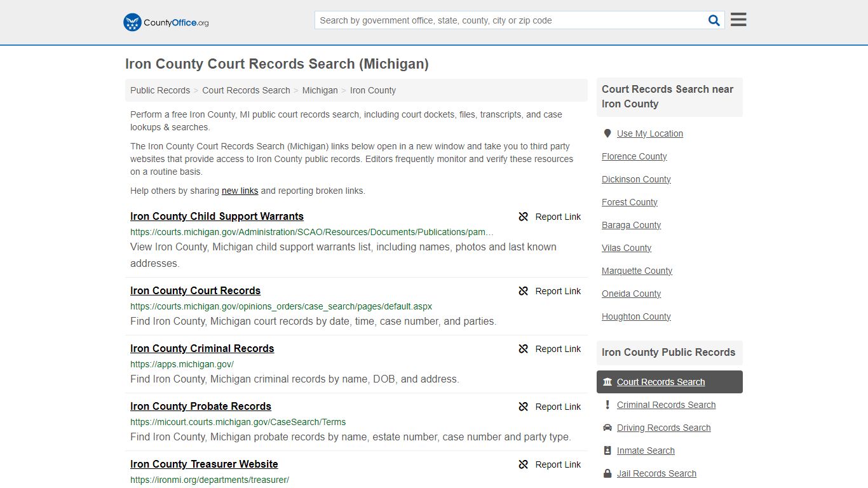The width and height of the screenshot is (868, 488).
Task: Click broken-link icon for Probate Records
Action: point(524,407)
